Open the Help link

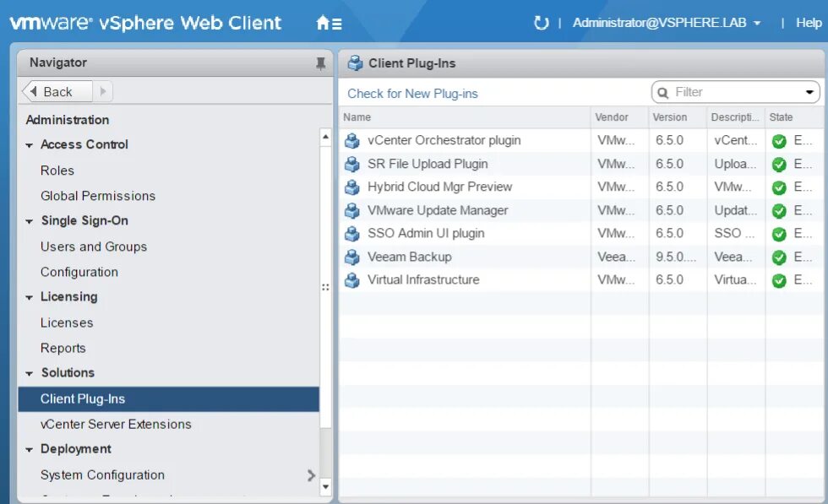click(809, 23)
